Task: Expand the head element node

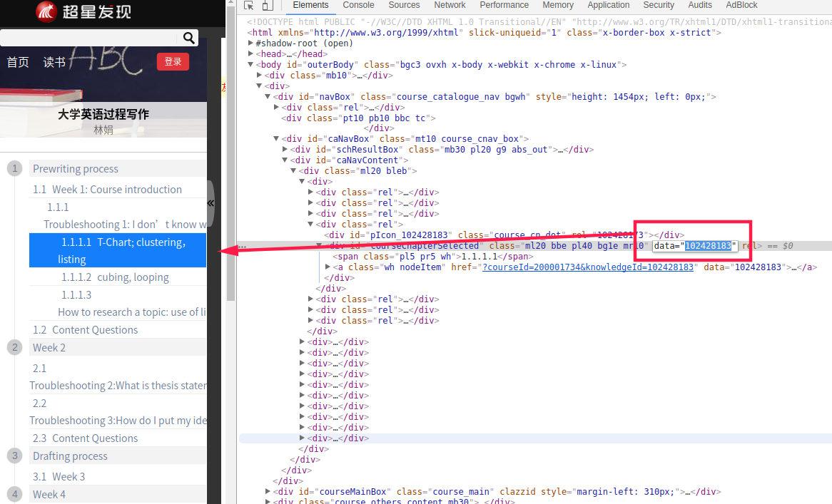Action: (250, 53)
